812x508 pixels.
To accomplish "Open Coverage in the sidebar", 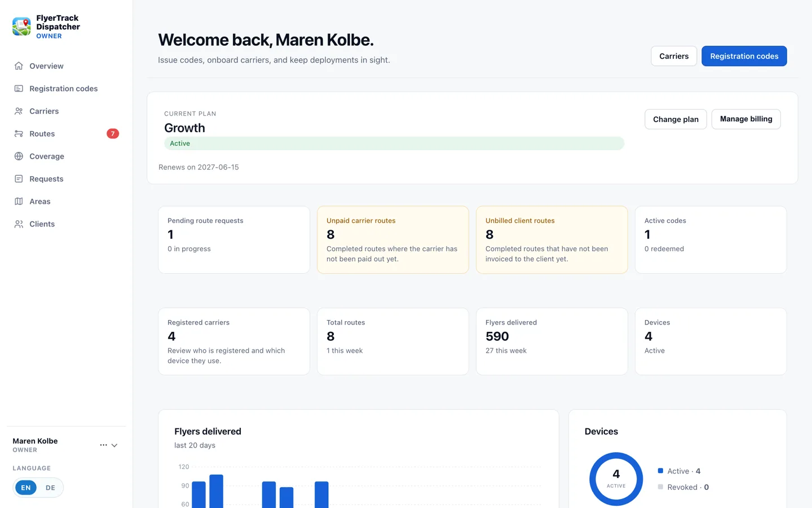I will [67, 156].
